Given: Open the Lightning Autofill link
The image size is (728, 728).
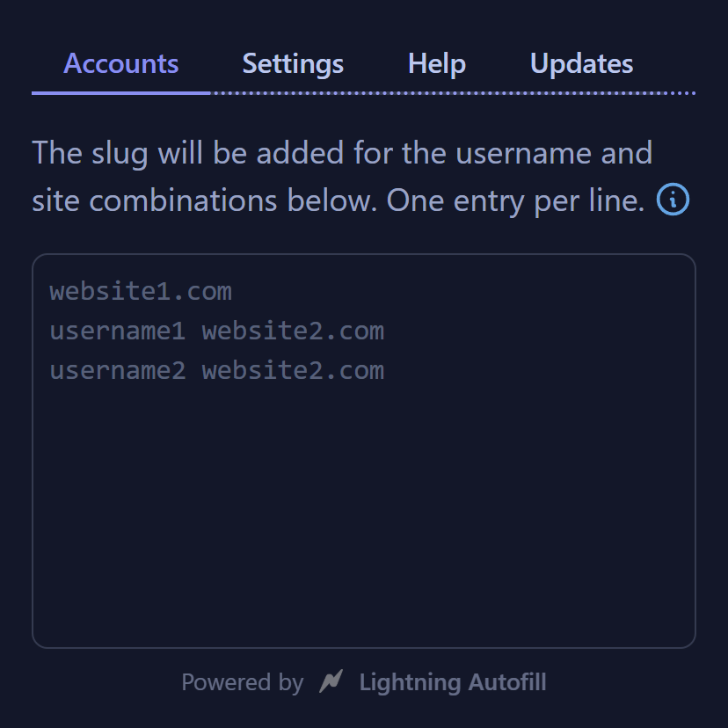Looking at the screenshot, I should (454, 682).
